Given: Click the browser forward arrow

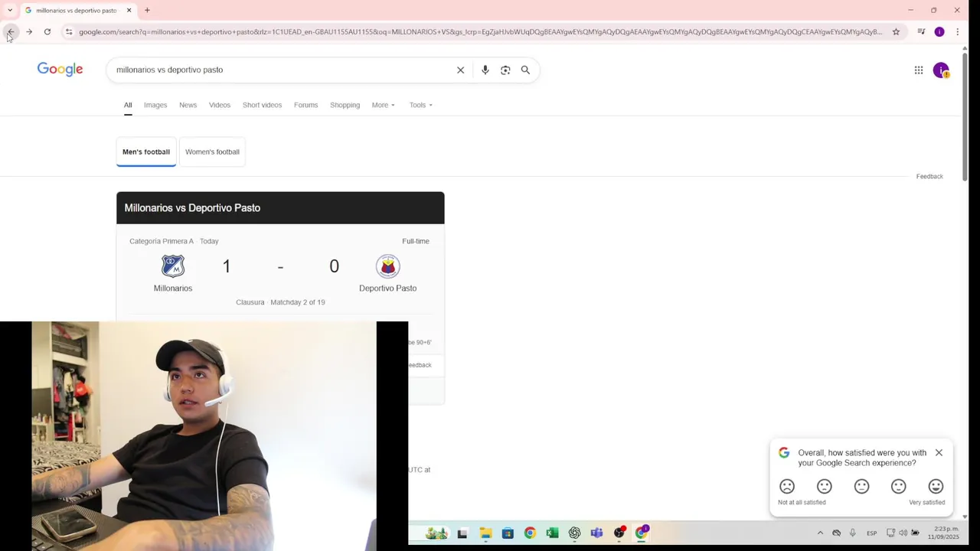Looking at the screenshot, I should pos(29,31).
